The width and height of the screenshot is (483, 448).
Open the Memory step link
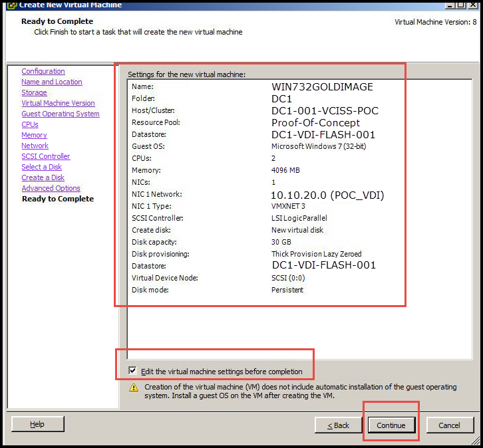click(x=34, y=135)
